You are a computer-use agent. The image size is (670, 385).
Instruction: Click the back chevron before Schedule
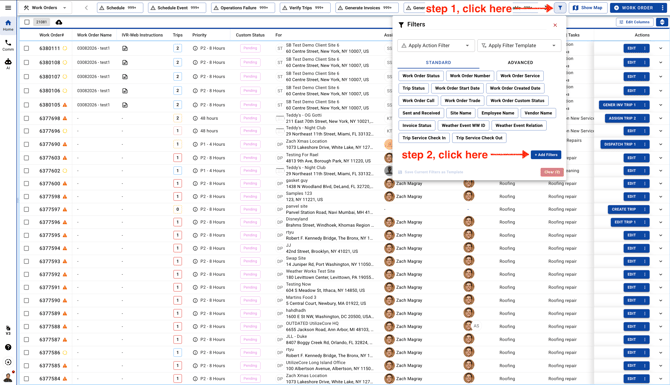pyautogui.click(x=86, y=8)
